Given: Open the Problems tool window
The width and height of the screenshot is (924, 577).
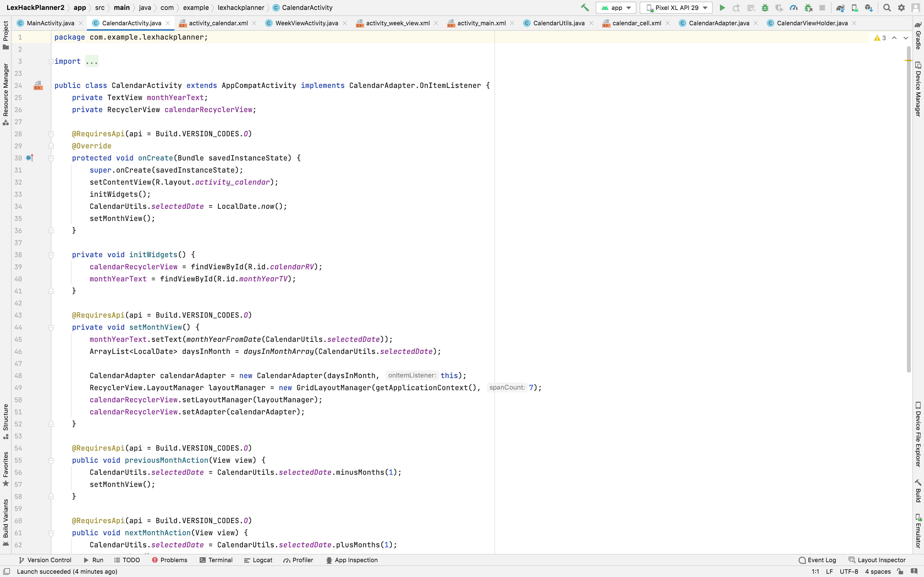Looking at the screenshot, I should point(169,560).
